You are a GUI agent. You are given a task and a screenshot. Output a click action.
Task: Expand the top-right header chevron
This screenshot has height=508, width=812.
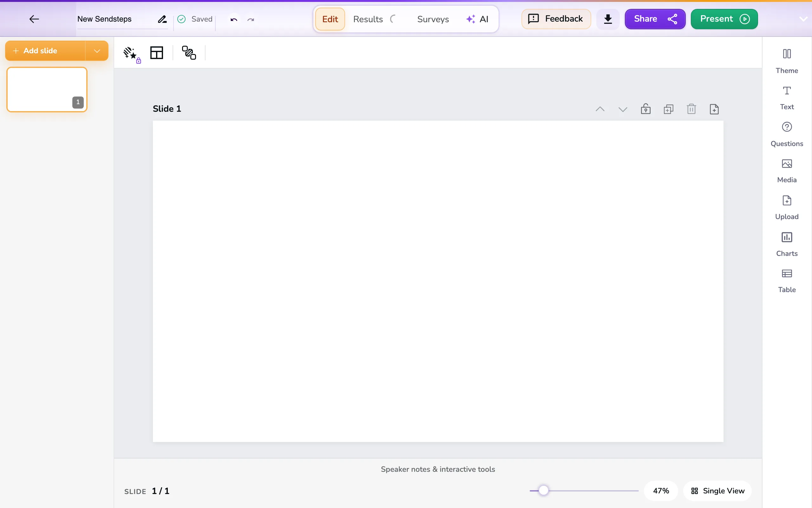tap(803, 19)
